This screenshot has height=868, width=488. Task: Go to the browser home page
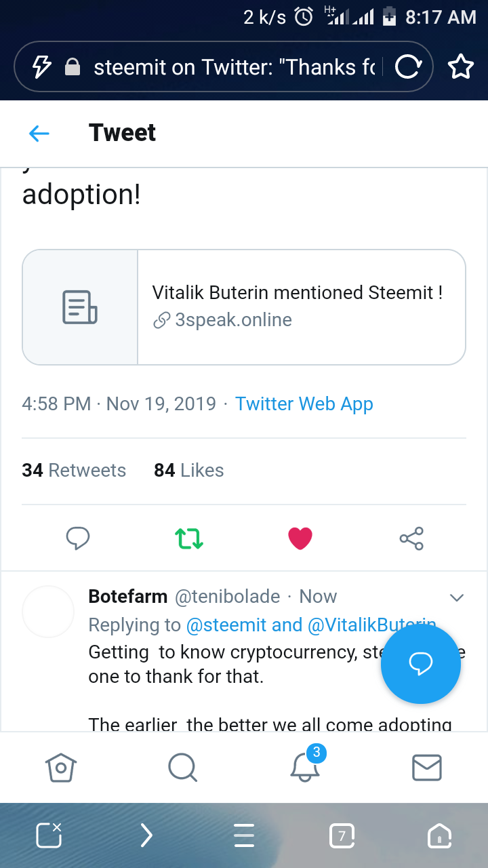tap(439, 836)
